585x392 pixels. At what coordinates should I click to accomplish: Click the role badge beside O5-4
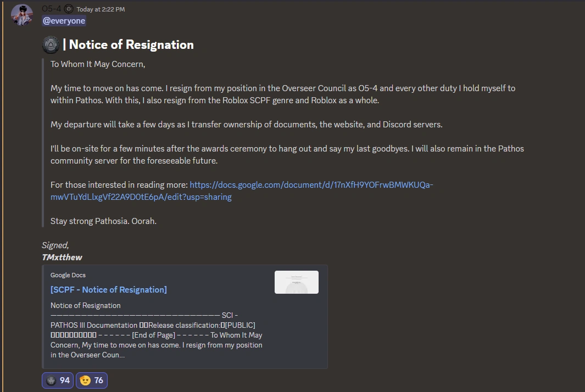[69, 9]
